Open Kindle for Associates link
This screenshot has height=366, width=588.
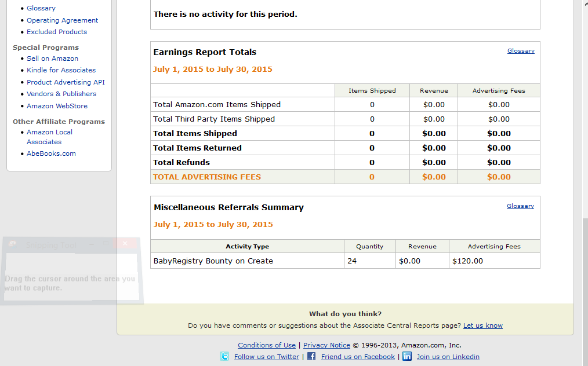(61, 70)
